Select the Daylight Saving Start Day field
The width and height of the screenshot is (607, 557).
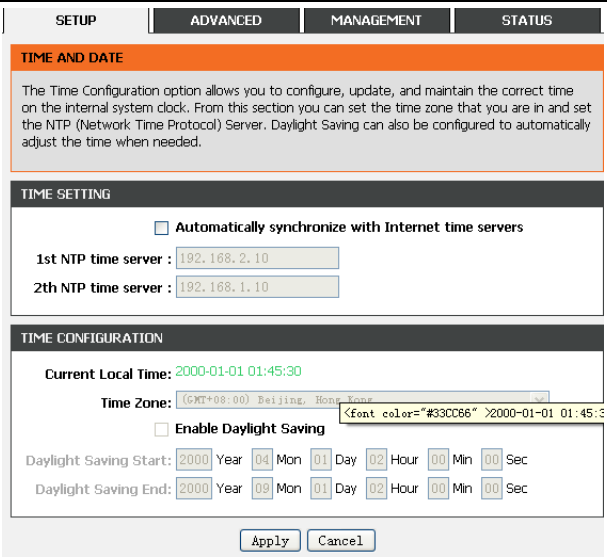point(321,459)
